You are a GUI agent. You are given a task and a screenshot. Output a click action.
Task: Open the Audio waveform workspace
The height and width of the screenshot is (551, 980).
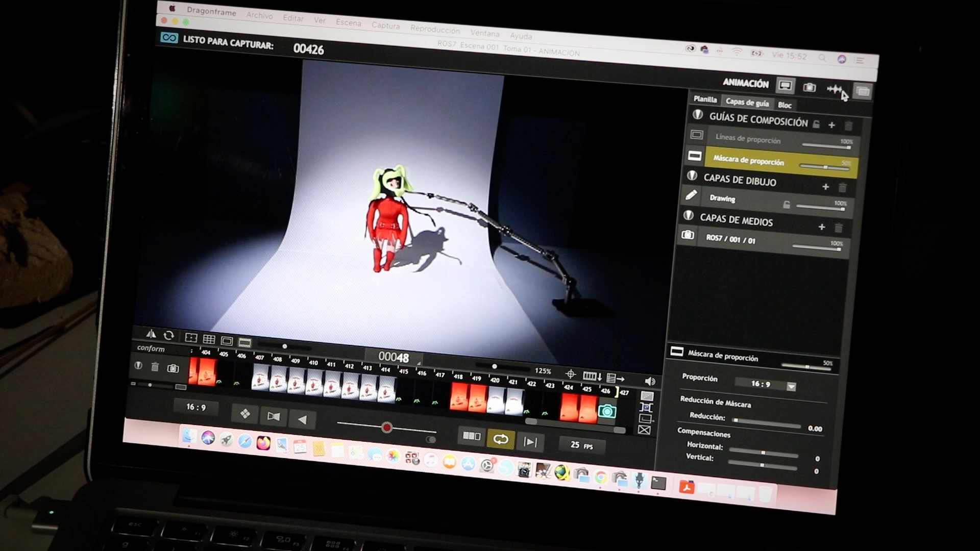tap(834, 90)
